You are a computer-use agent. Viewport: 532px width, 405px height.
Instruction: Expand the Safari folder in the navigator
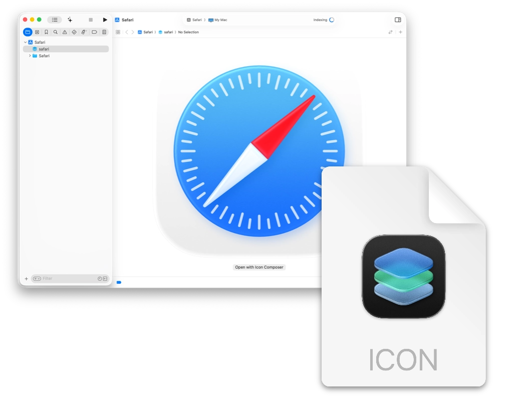[x=29, y=56]
